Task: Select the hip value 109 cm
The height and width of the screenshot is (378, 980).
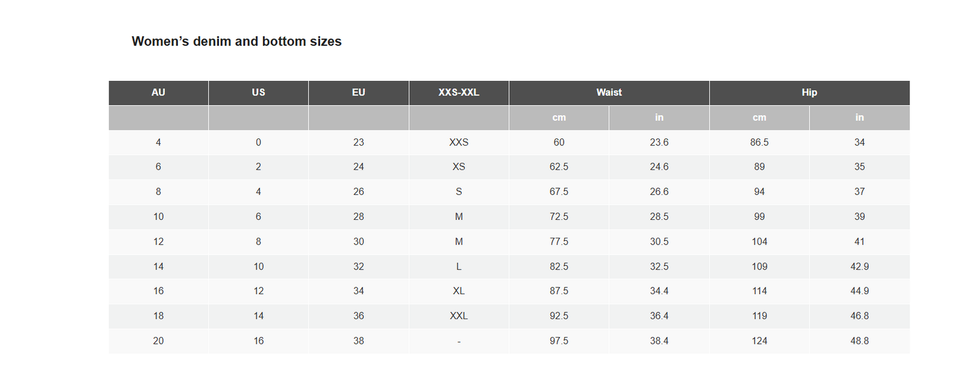Action: pyautogui.click(x=759, y=266)
